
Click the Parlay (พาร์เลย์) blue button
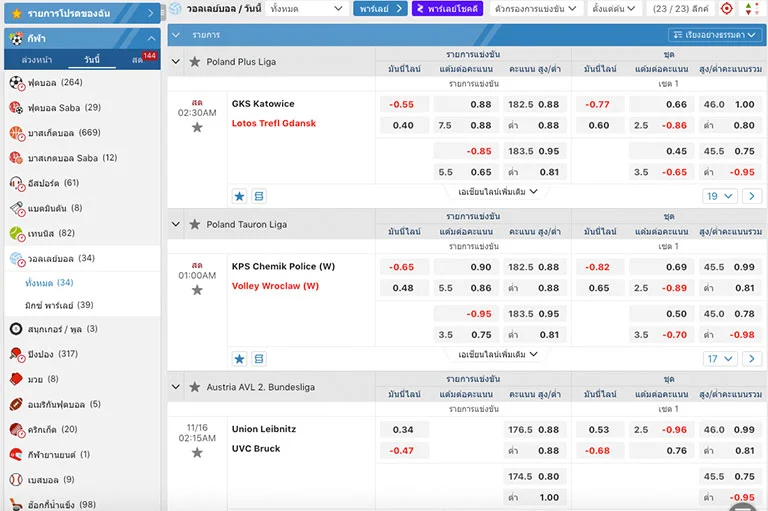tap(381, 9)
